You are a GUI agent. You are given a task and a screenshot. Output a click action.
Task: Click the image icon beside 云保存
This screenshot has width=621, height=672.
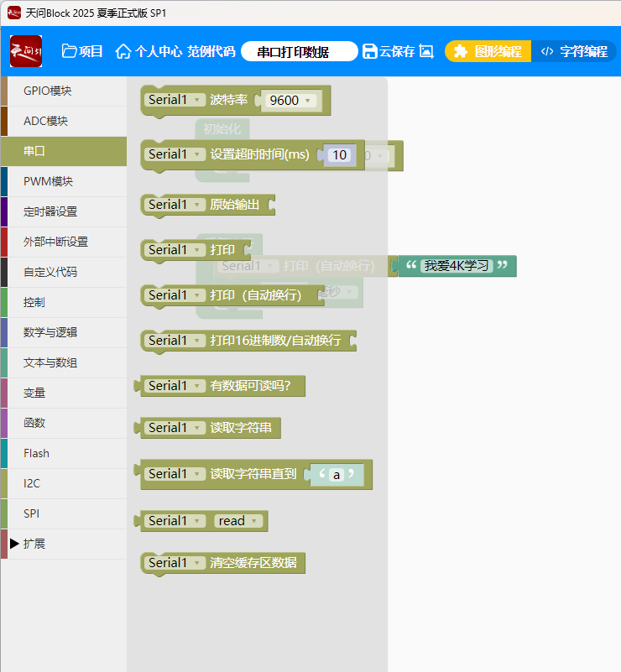(426, 51)
